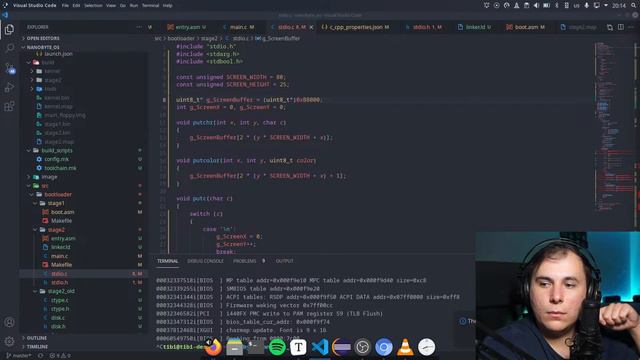Viewport: 640px width, 360px height.
Task: Switch to the boot.asm tab
Action: click(x=526, y=27)
